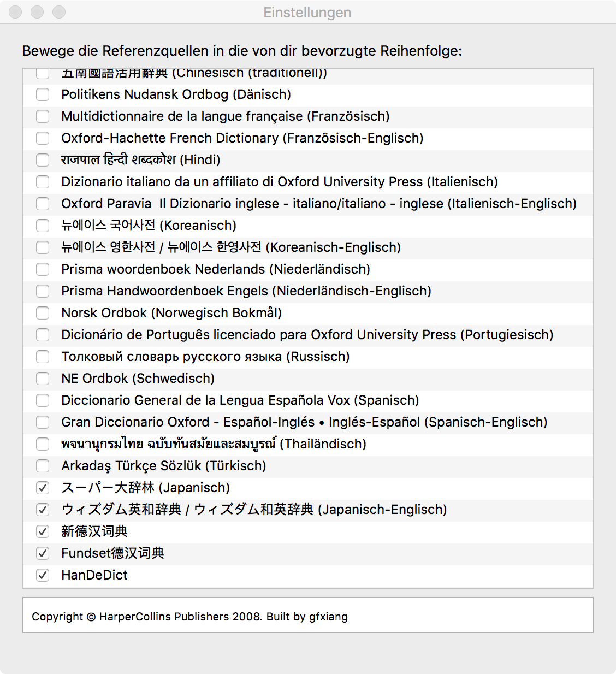Check Multidictionnaire de la langue française
Viewport: 616px width, 674px height.
(43, 116)
